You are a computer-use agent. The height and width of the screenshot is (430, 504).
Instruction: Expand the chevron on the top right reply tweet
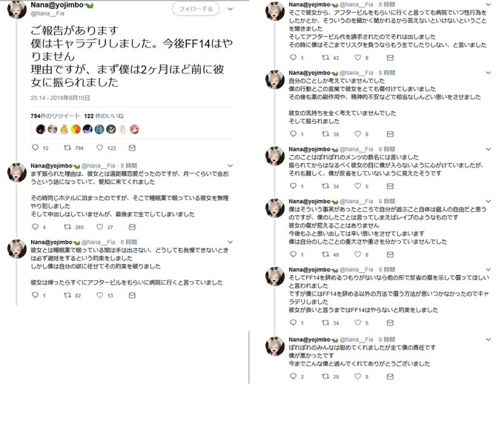pos(488,4)
